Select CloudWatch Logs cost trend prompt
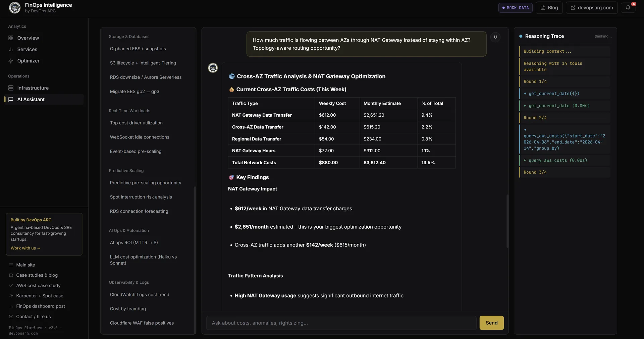The image size is (644, 339). pos(148,295)
